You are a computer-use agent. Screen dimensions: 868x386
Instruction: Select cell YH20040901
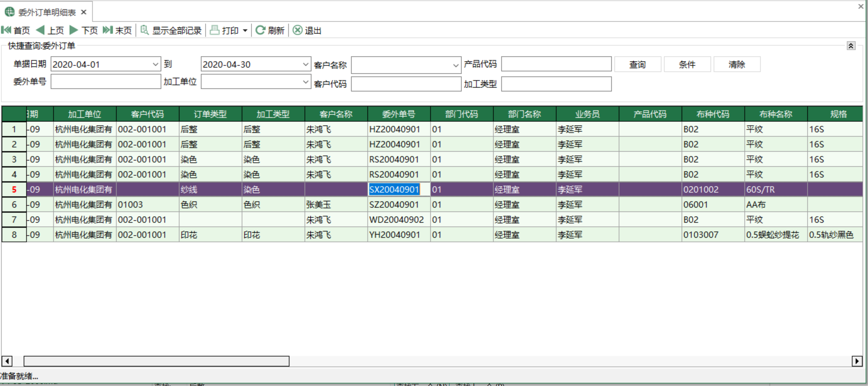pos(399,234)
